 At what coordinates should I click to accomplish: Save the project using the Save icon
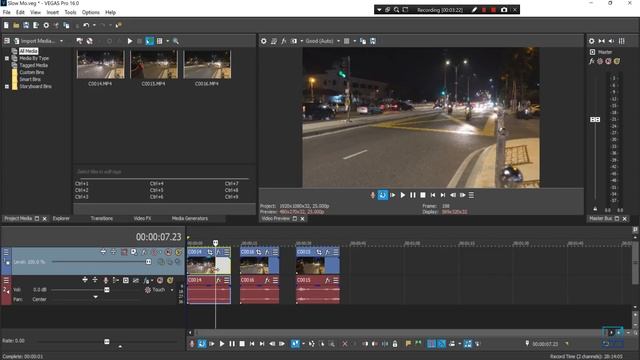[x=26, y=25]
